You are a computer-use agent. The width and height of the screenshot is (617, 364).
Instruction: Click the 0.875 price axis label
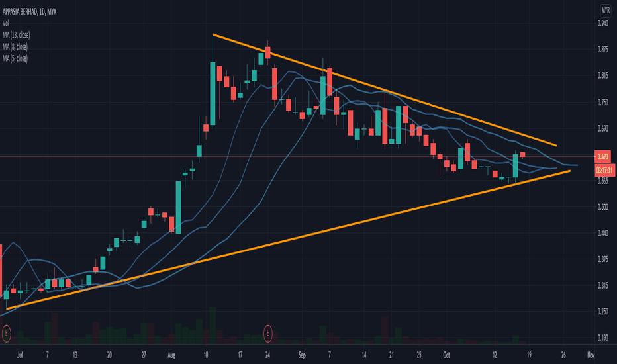602,50
